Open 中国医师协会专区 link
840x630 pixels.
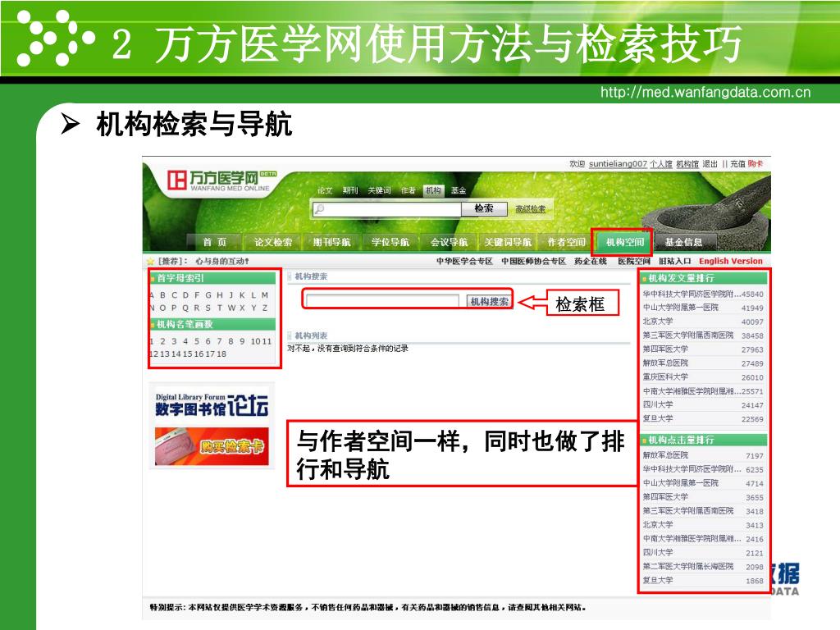[533, 262]
